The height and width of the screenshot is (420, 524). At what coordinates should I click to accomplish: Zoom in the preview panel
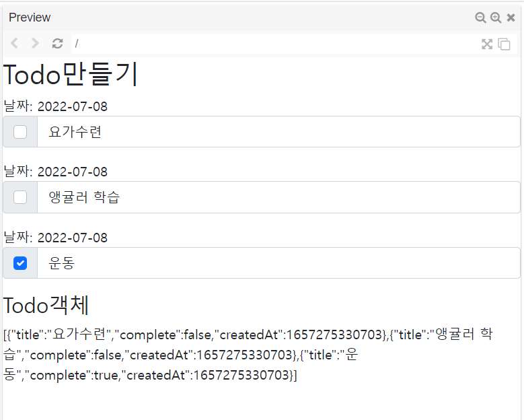(496, 18)
